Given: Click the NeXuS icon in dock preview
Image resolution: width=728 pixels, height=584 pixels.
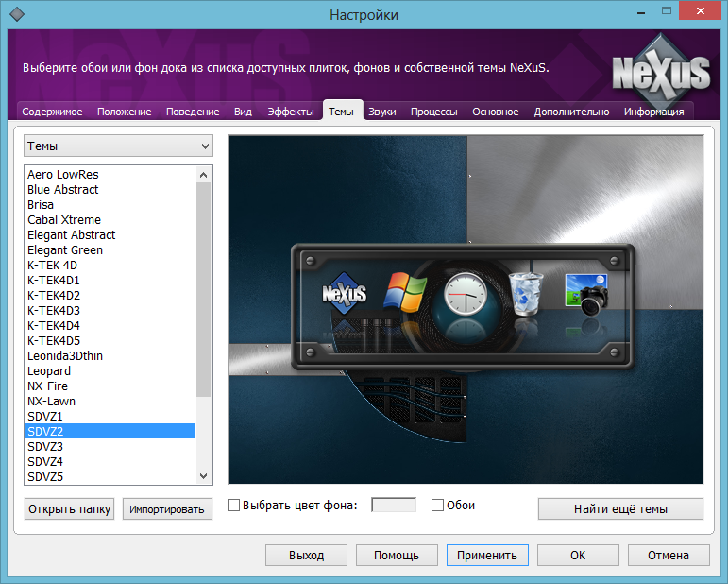Looking at the screenshot, I should coord(344,294).
